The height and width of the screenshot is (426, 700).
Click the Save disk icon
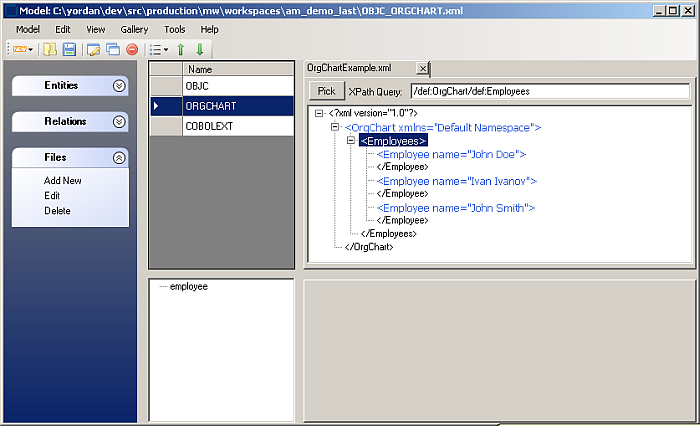69,49
